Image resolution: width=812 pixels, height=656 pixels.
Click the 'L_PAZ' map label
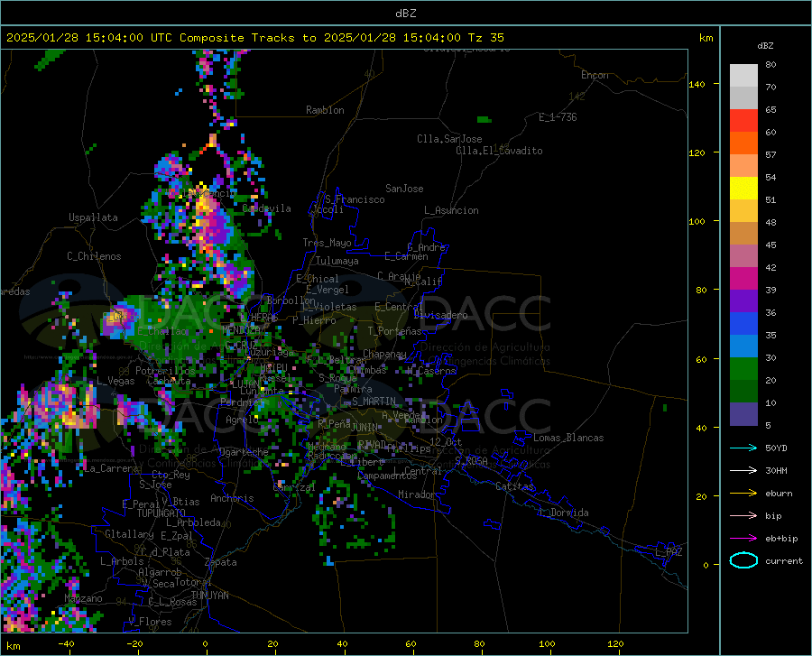coord(669,552)
